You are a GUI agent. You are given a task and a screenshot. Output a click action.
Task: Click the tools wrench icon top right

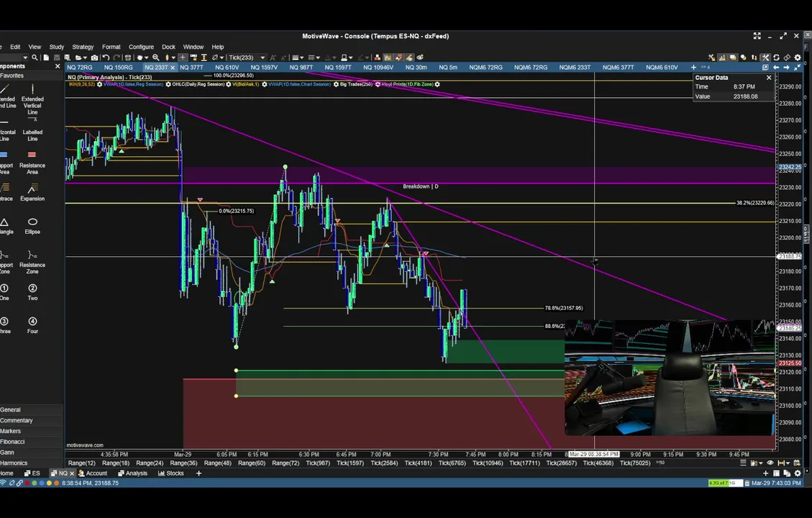click(x=765, y=58)
